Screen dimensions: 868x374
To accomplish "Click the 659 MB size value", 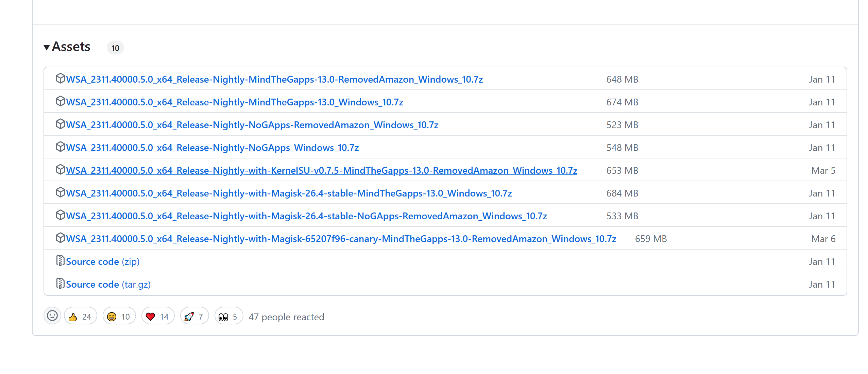I will coord(651,239).
